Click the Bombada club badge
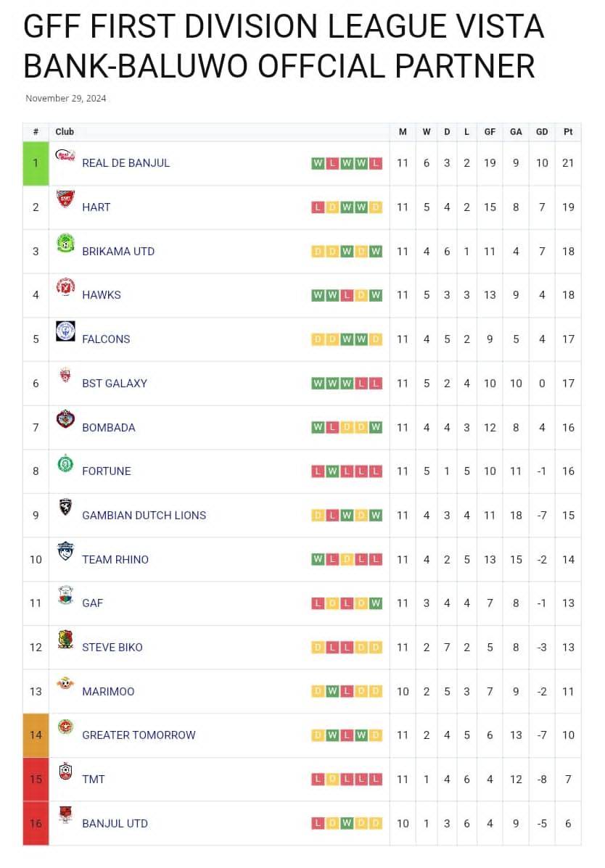The width and height of the screenshot is (605, 868). point(65,419)
